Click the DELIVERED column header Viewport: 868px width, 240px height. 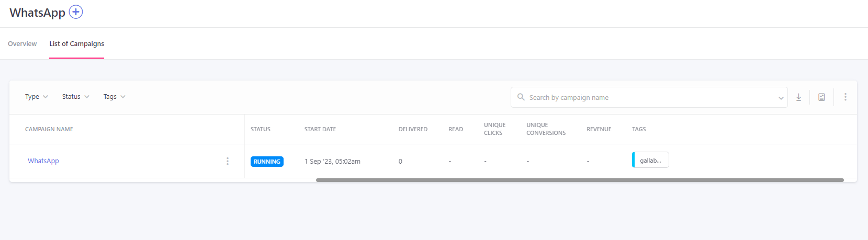(413, 129)
